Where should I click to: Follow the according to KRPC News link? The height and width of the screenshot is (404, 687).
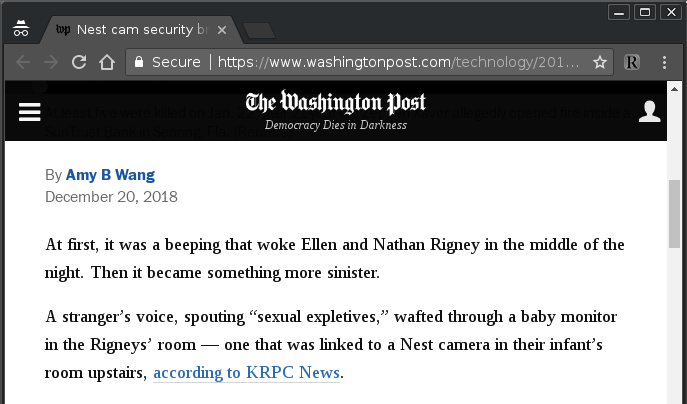click(x=246, y=372)
